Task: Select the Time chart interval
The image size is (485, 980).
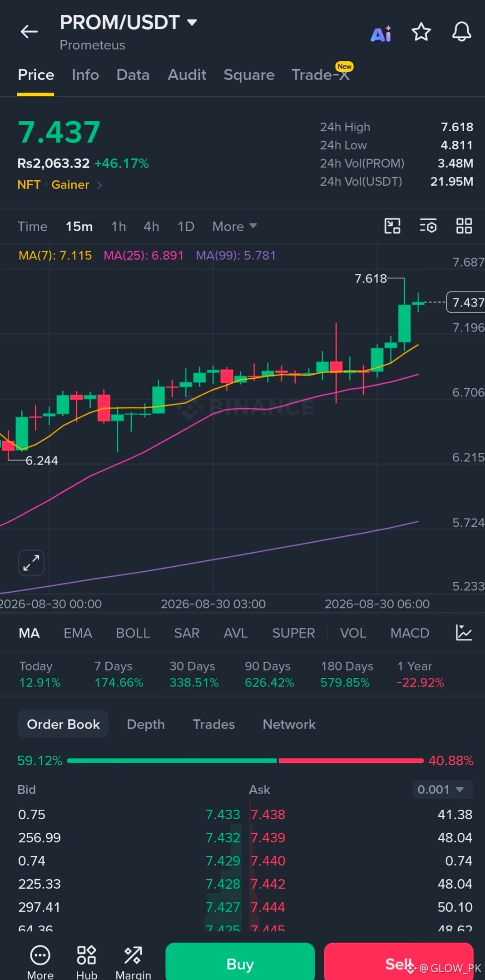Action: click(32, 226)
